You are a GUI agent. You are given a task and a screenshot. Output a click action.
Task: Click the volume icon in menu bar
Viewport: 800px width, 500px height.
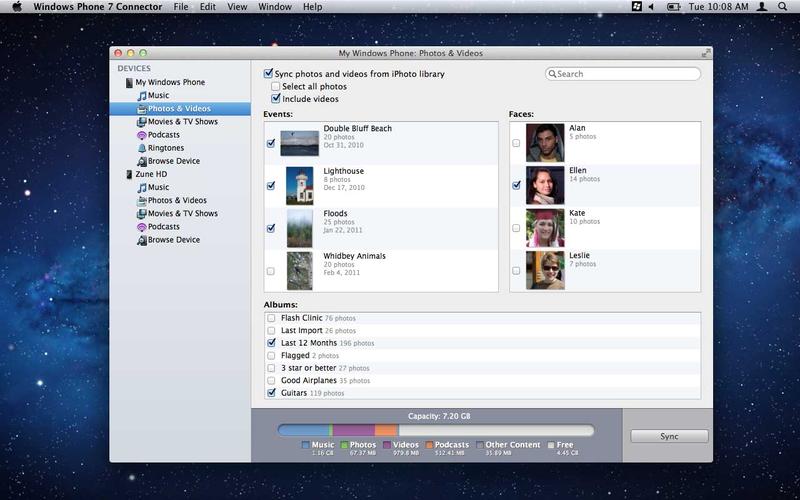pyautogui.click(x=651, y=7)
